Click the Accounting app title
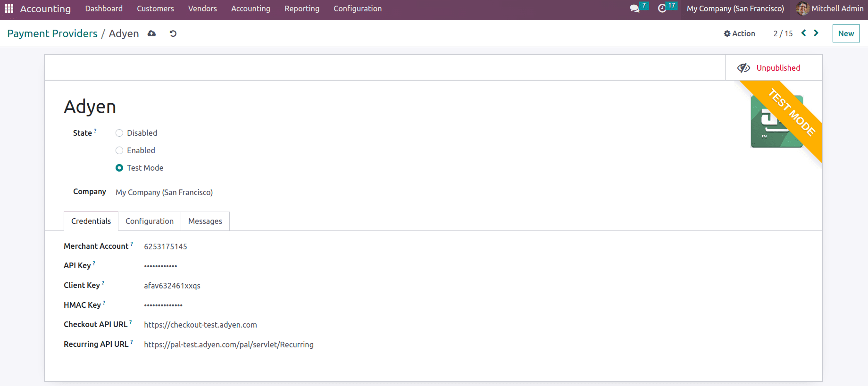This screenshot has width=868, height=386. [45, 8]
